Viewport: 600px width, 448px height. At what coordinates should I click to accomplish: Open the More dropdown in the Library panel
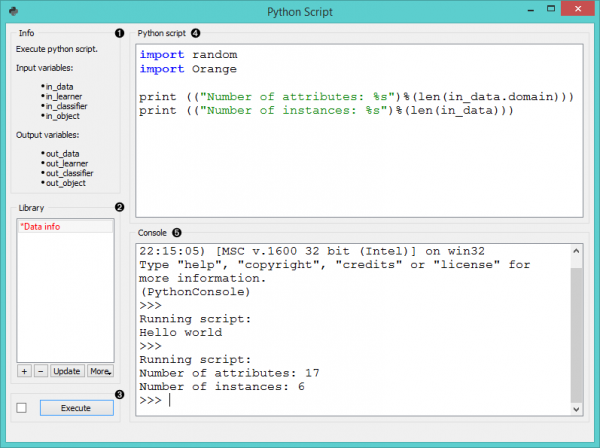[x=99, y=370]
